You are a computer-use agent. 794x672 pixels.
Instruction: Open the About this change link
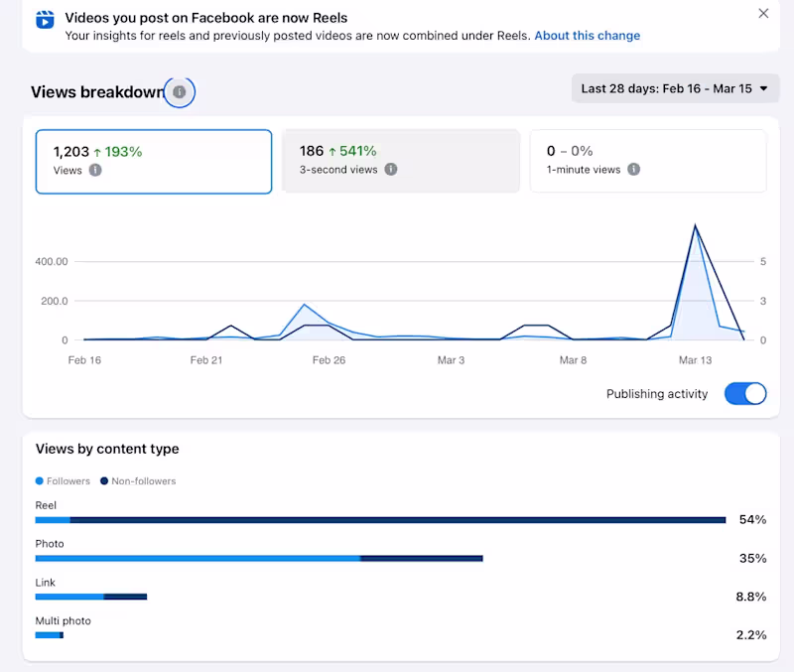(x=587, y=36)
